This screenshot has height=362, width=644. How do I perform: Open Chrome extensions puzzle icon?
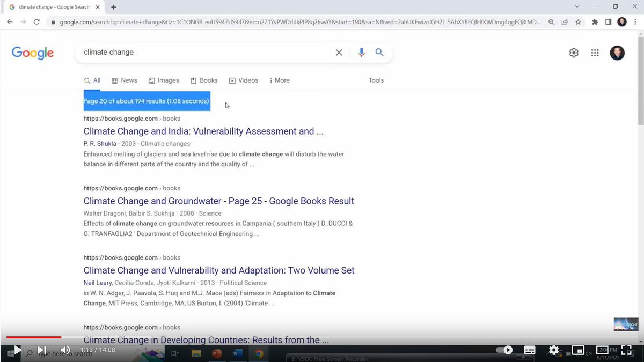pos(595,22)
